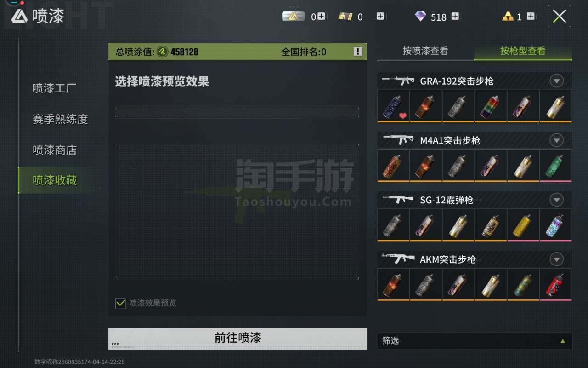
Task: Go to 赛季熟练度 in the sidebar
Action: (60, 119)
